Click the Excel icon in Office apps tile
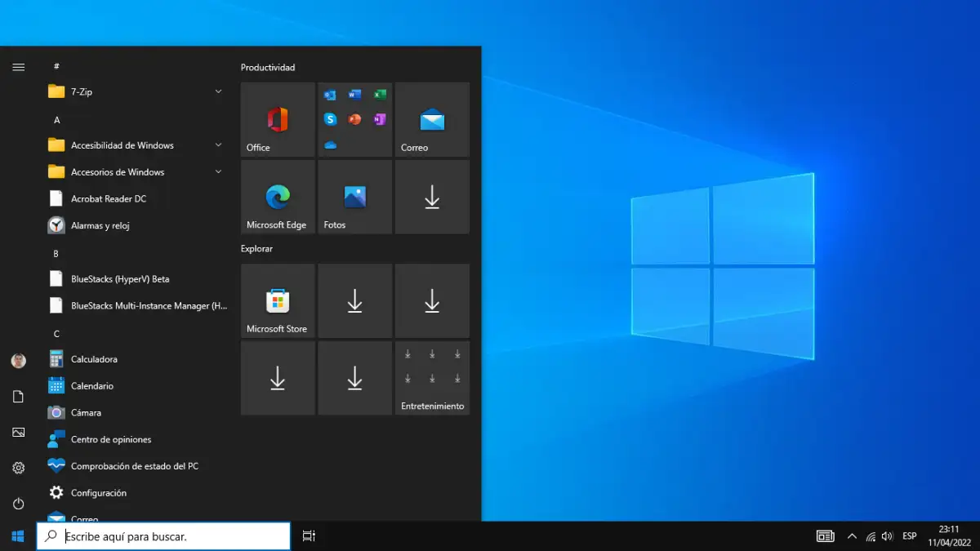This screenshot has height=551, width=980. [380, 95]
